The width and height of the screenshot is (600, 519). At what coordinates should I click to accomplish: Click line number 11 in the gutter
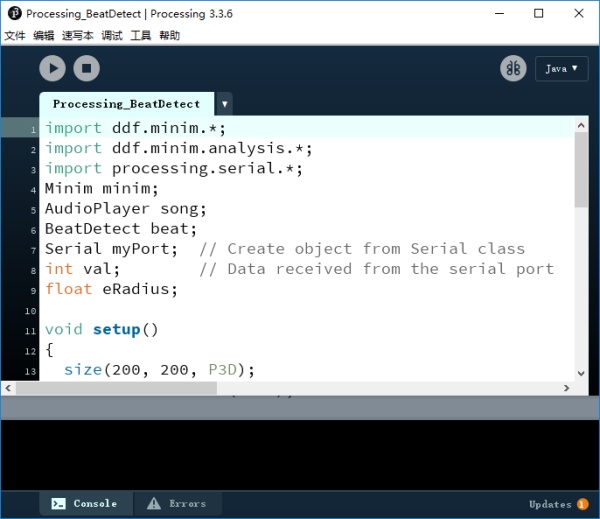(x=30, y=331)
